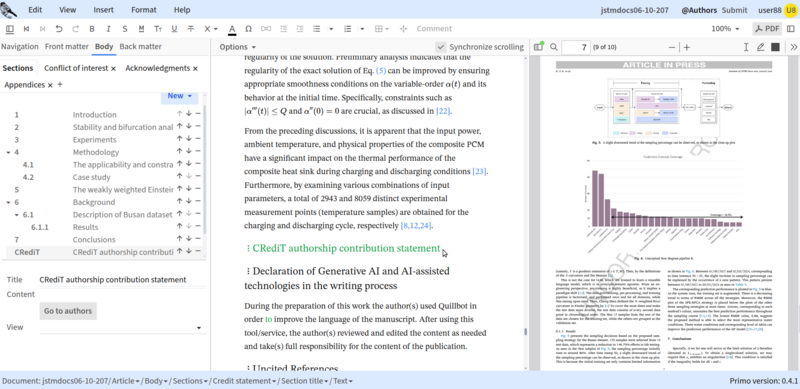Add new tab with plus icon
800x389 pixels.
pyautogui.click(x=60, y=84)
